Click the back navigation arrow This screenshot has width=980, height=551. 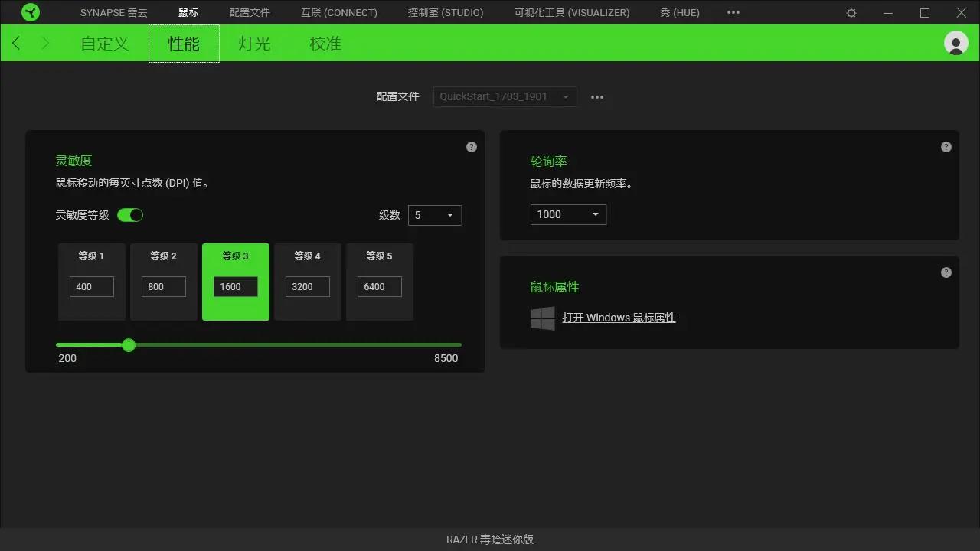pos(15,43)
